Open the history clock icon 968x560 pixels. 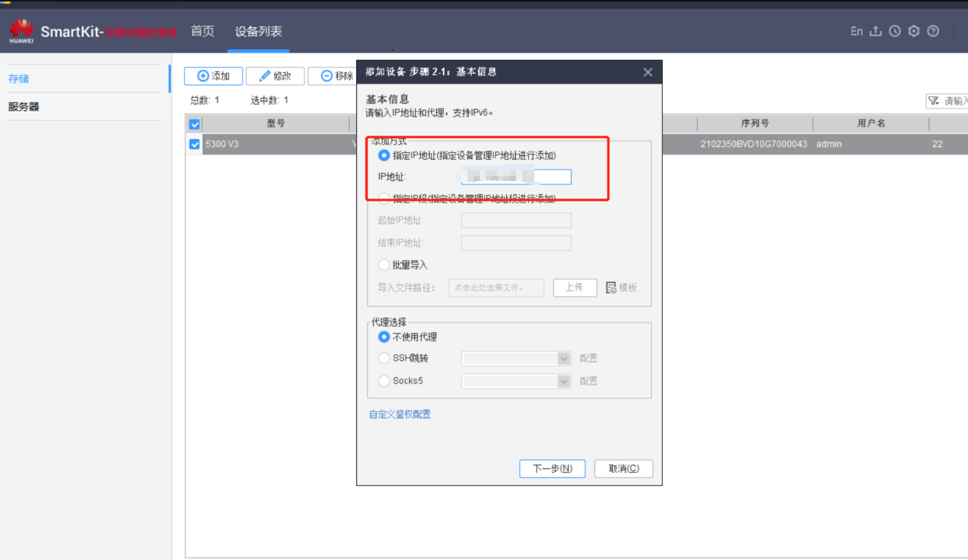click(x=895, y=31)
